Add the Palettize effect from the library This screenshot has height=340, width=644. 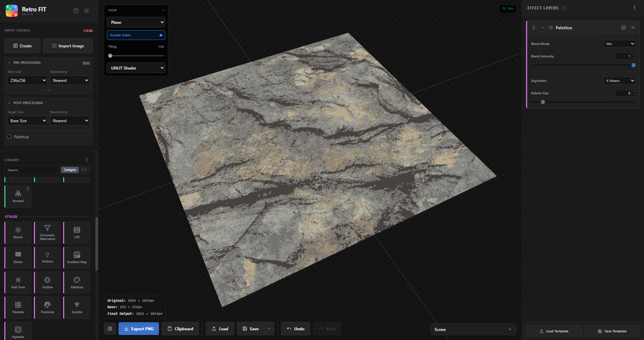[77, 283]
